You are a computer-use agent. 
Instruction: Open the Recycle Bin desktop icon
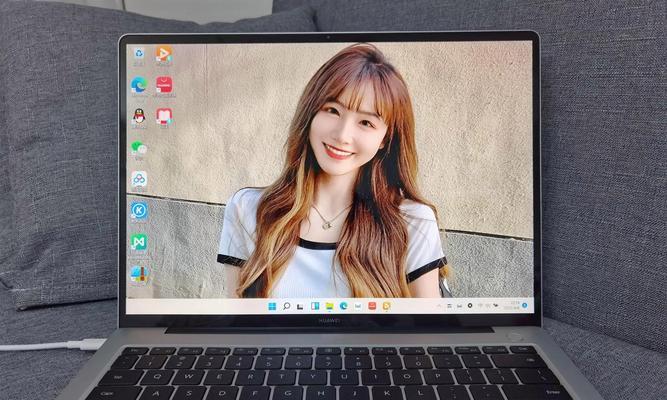(139, 55)
